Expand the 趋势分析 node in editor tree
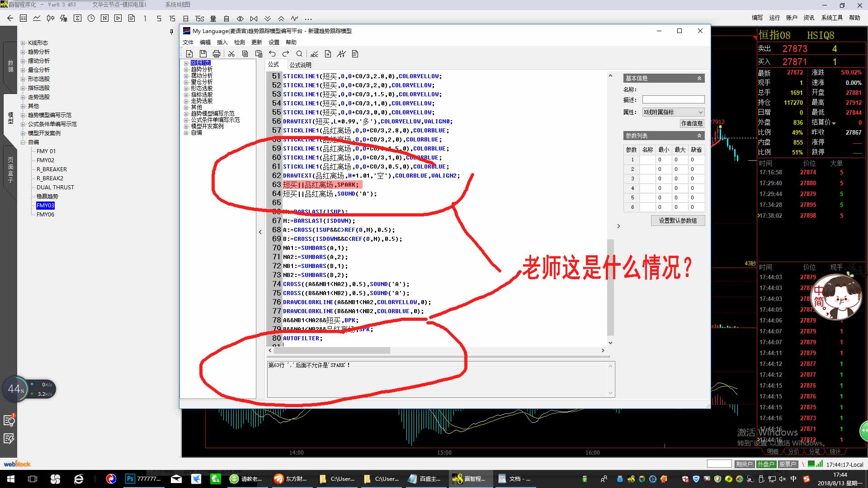Screen dimensions: 868x488 186,70
